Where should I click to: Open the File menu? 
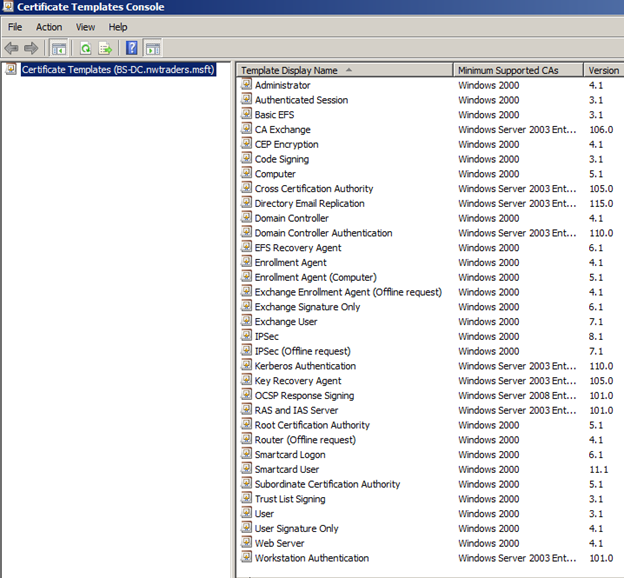tap(15, 27)
